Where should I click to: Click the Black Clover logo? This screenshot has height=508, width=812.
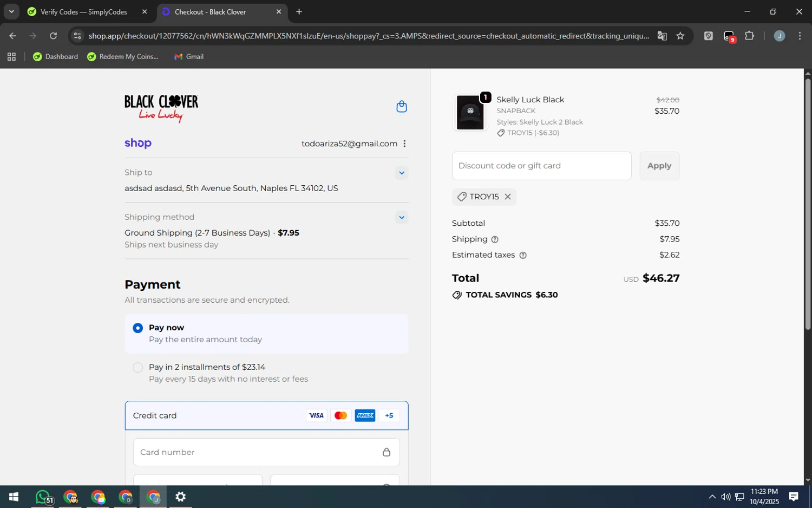(161, 108)
